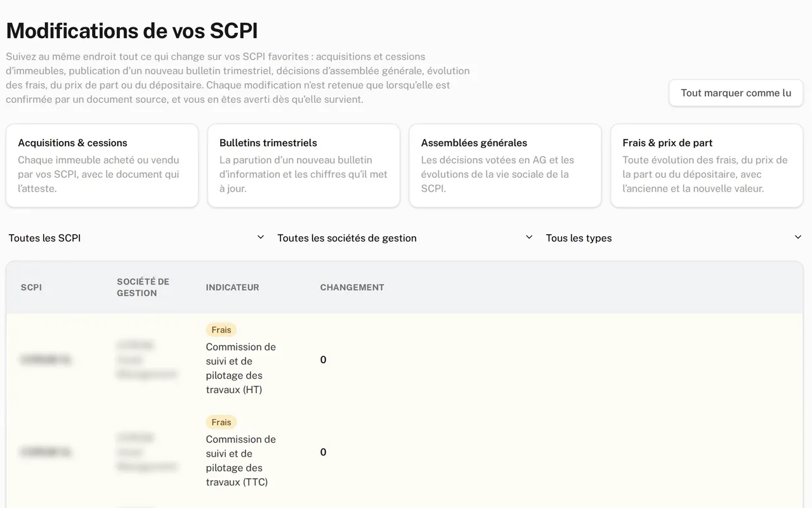The height and width of the screenshot is (508, 812).
Task: Click the 0 value in the TTC commission row
Action: pyautogui.click(x=323, y=452)
